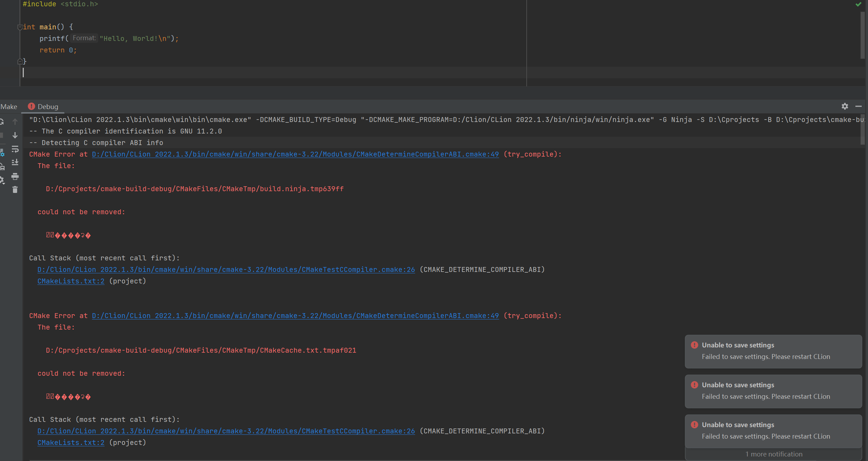Click the reload CMake project icon
Viewport: 868px width, 461px height.
click(x=2, y=122)
